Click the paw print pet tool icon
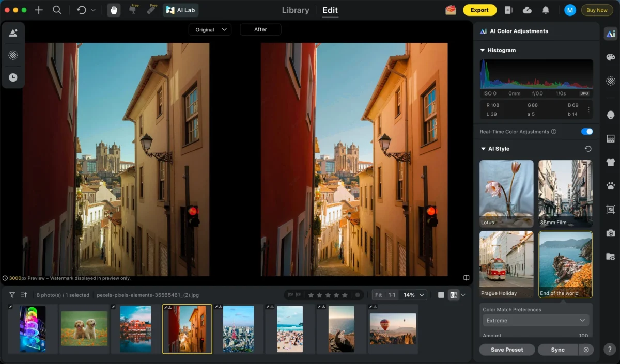620x364 pixels. pyautogui.click(x=610, y=185)
